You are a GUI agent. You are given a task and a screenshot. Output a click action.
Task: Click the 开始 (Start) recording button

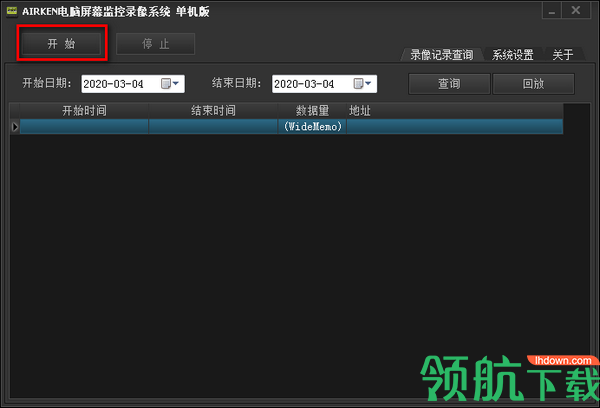click(x=62, y=44)
